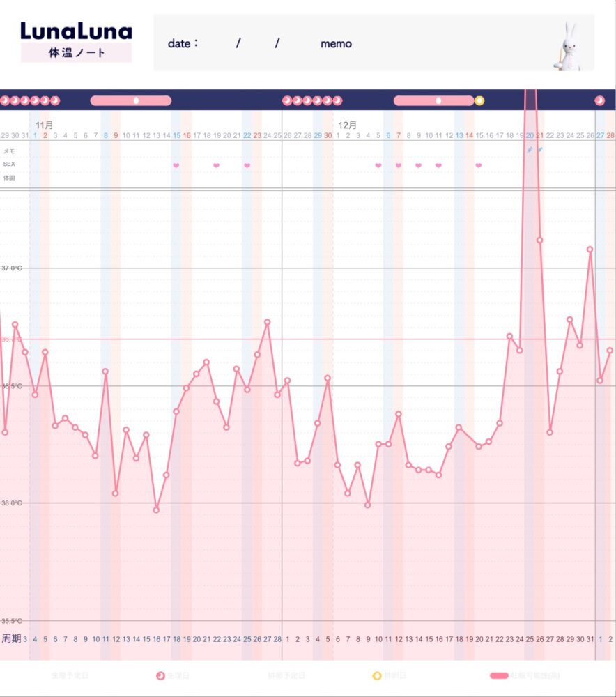Click the period moon icon above December 27
Viewport: 616px width, 697px height.
[599, 100]
